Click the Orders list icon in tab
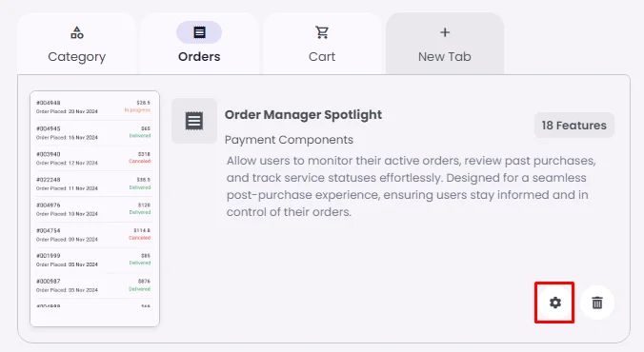 point(199,32)
